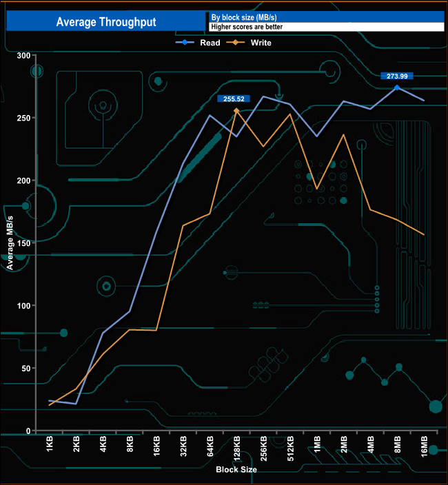Click the By block size (MB/s) subtitle

point(244,17)
